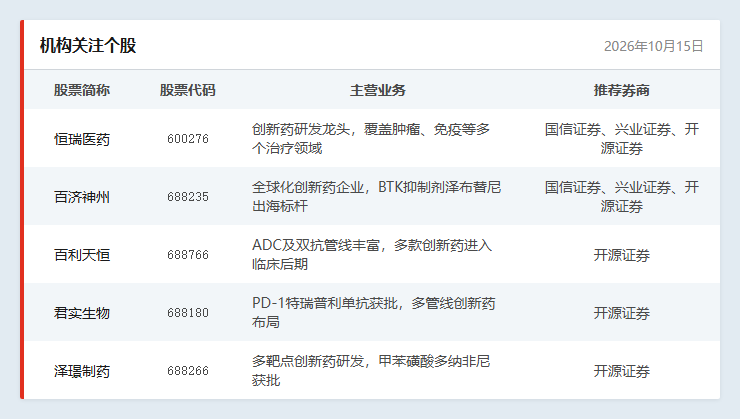This screenshot has height=419, width=740.
Task: Select stock name 恒瑞医药
Action: coord(82,139)
